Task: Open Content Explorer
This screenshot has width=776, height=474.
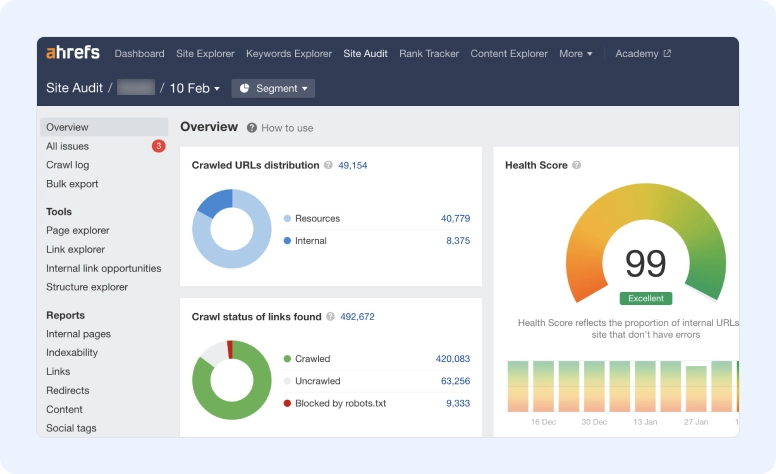Action: pos(509,53)
